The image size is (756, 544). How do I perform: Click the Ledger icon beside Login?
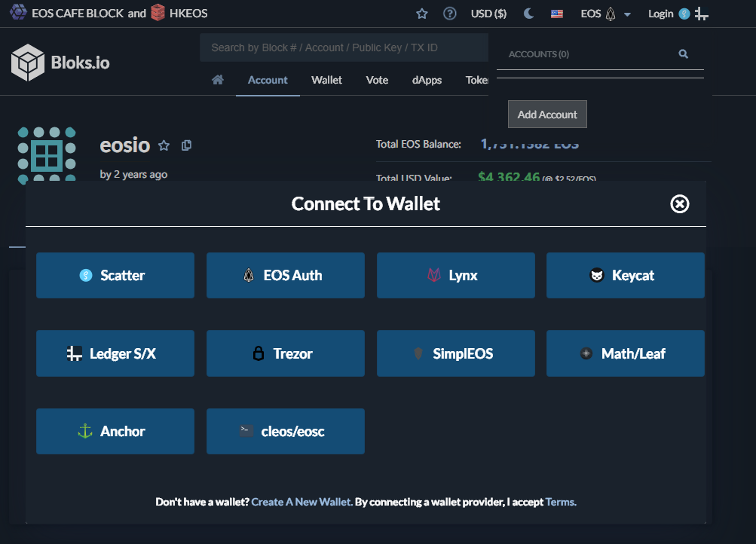(x=701, y=14)
